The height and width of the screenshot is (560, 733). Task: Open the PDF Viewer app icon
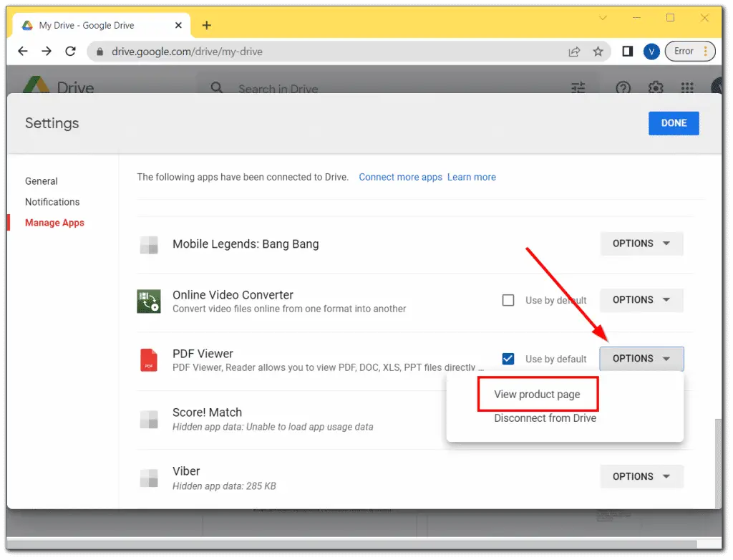(148, 359)
